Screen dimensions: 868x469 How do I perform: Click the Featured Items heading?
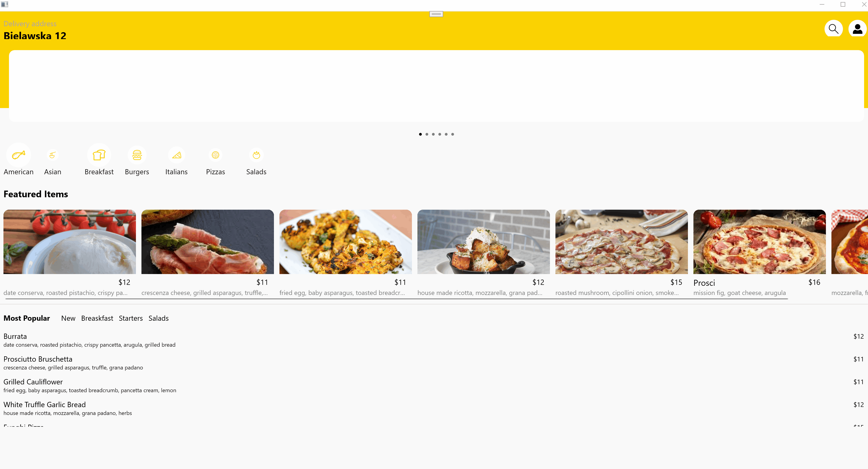click(x=36, y=194)
